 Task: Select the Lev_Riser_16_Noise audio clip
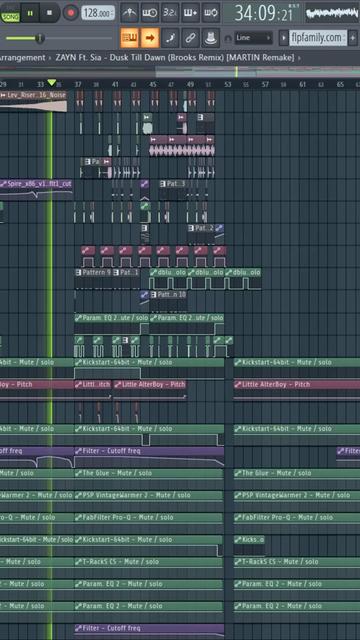click(33, 101)
